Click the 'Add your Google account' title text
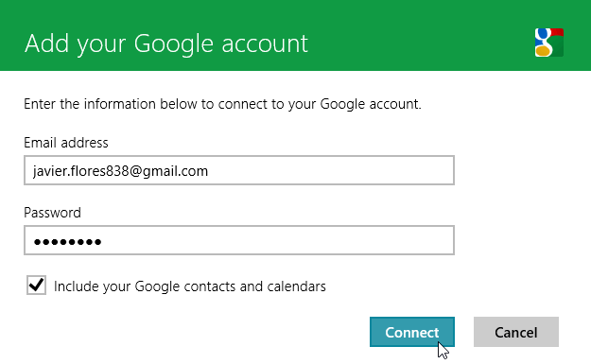Image resolution: width=591 pixels, height=364 pixels. (166, 44)
